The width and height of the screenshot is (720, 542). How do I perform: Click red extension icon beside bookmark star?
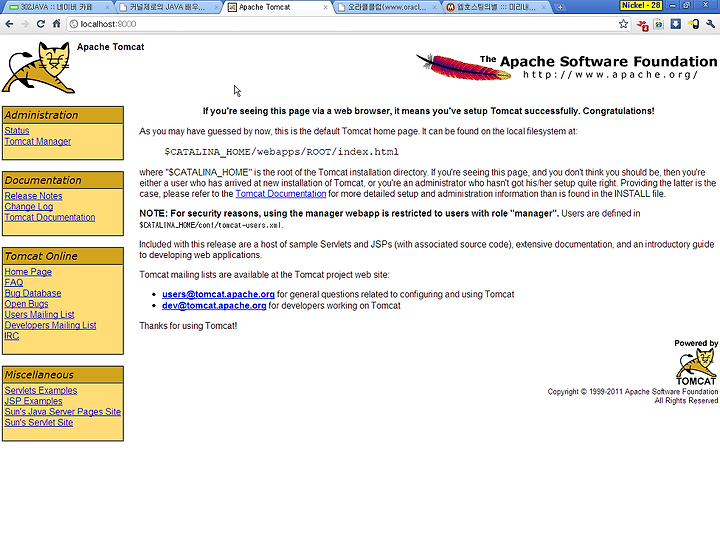(642, 25)
